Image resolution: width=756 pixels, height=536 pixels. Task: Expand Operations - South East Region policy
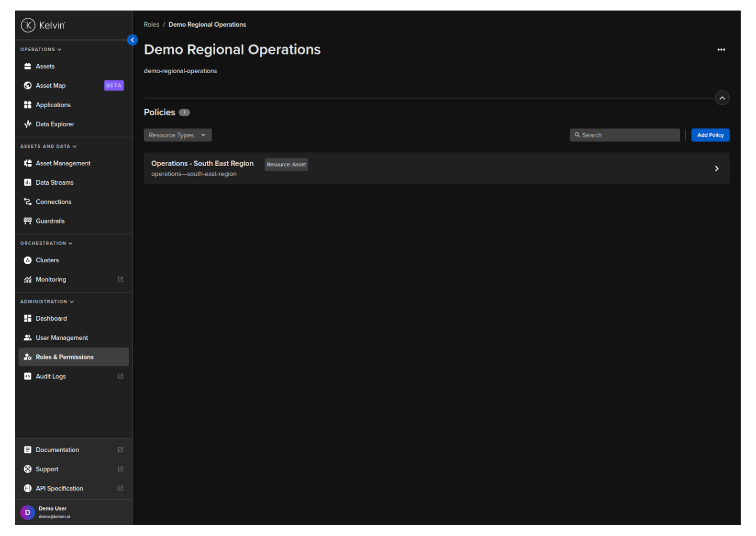[716, 168]
